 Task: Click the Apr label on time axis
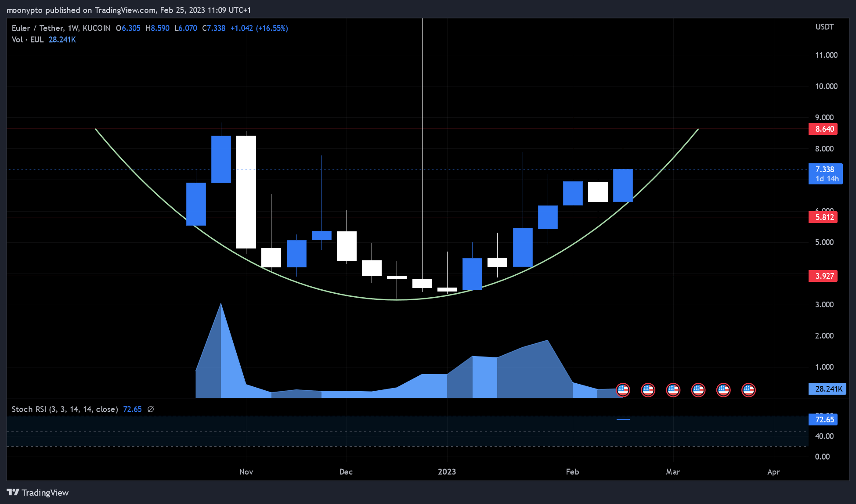click(773, 472)
